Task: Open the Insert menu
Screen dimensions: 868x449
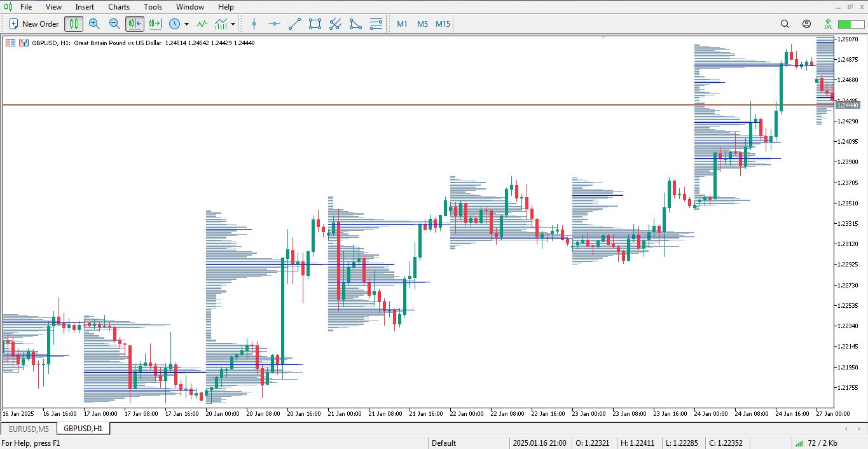Action: 85,7
